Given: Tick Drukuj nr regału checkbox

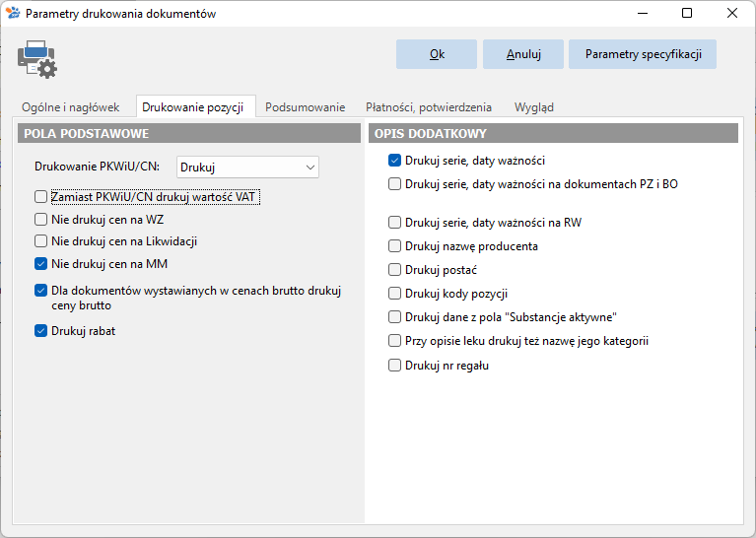Looking at the screenshot, I should (x=394, y=365).
